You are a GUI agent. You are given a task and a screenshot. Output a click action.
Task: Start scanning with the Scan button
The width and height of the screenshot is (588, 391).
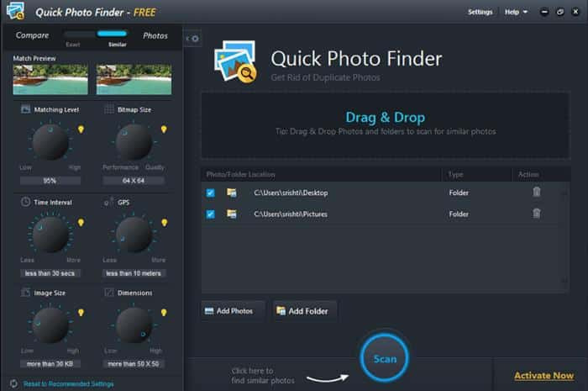pyautogui.click(x=385, y=358)
